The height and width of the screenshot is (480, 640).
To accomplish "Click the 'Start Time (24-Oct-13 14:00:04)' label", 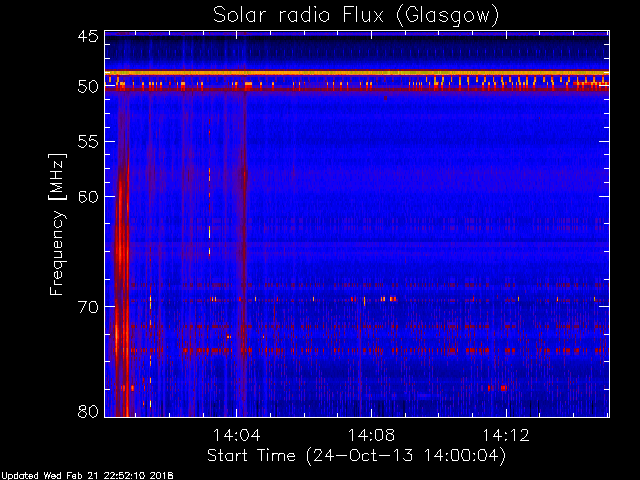I will (356, 456).
